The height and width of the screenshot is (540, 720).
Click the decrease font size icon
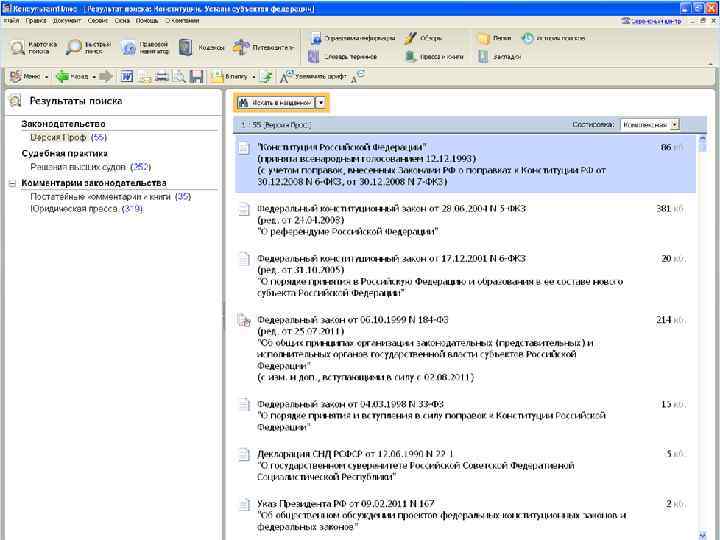(x=357, y=77)
